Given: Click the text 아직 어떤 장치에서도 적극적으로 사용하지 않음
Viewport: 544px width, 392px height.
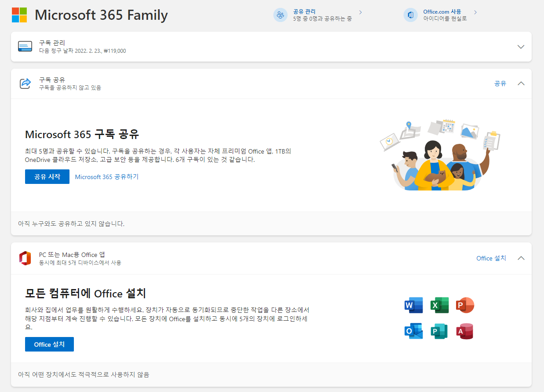Looking at the screenshot, I should click(84, 375).
